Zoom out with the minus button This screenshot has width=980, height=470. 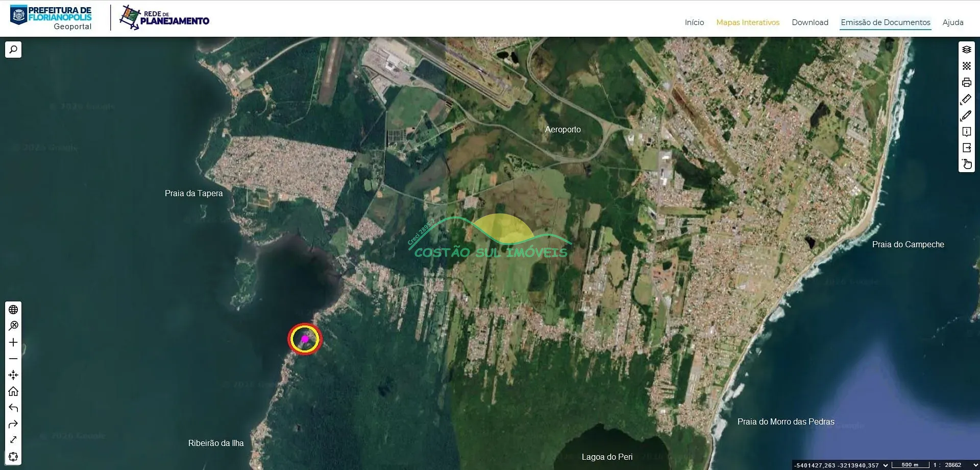(x=13, y=359)
